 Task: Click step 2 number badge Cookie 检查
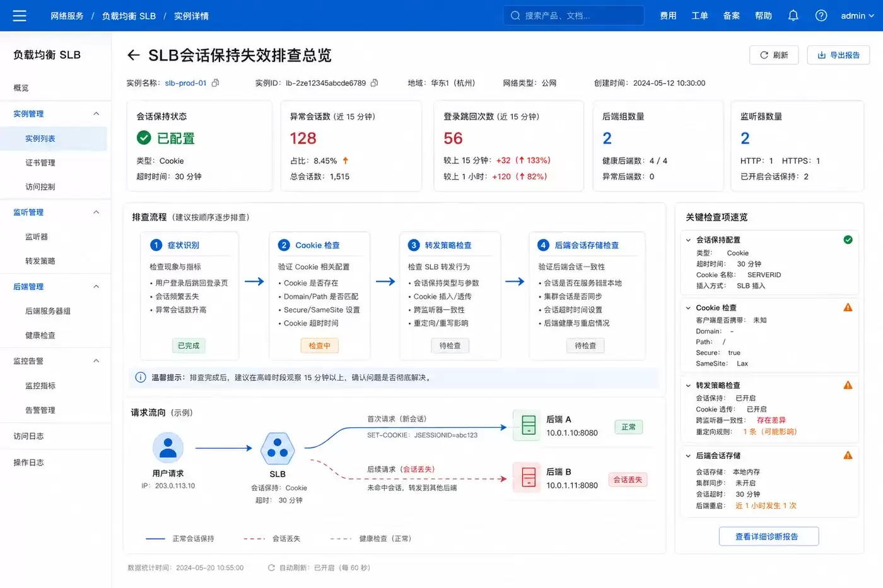pos(284,245)
